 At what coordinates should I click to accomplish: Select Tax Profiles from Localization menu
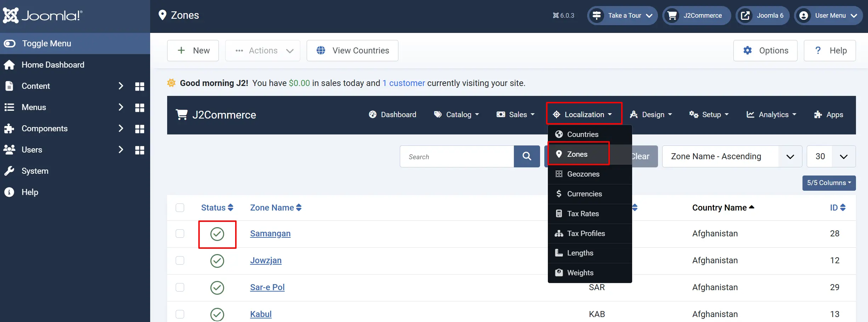590,234
